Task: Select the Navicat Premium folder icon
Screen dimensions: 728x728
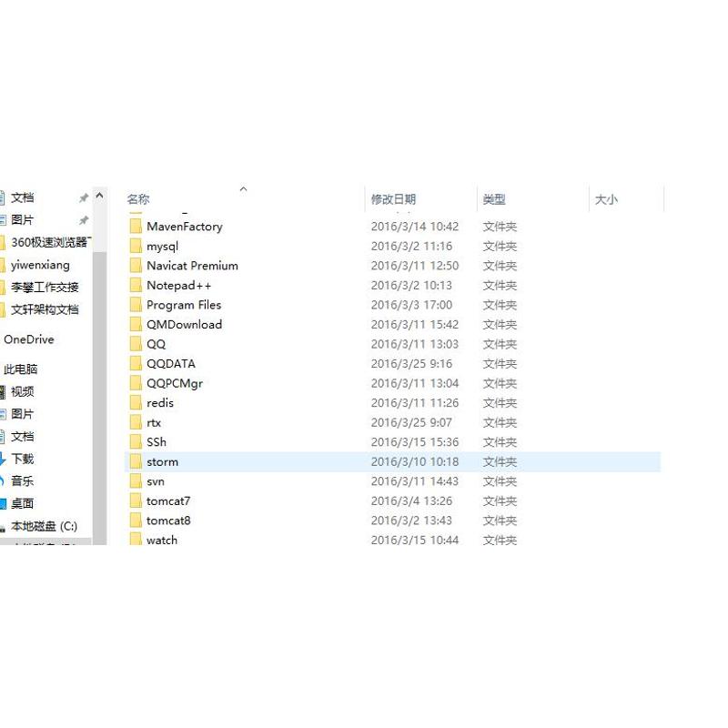Action: coord(136,266)
